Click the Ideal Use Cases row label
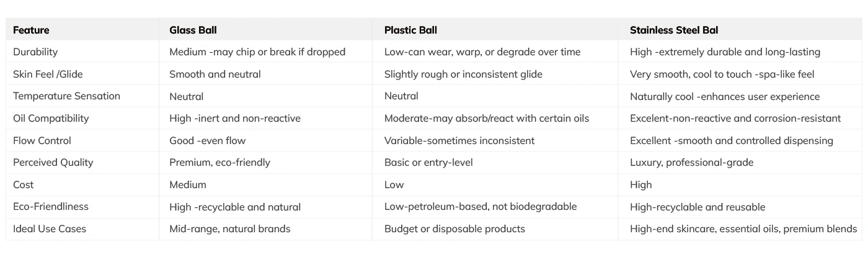This screenshot has width=868, height=257. (50, 229)
